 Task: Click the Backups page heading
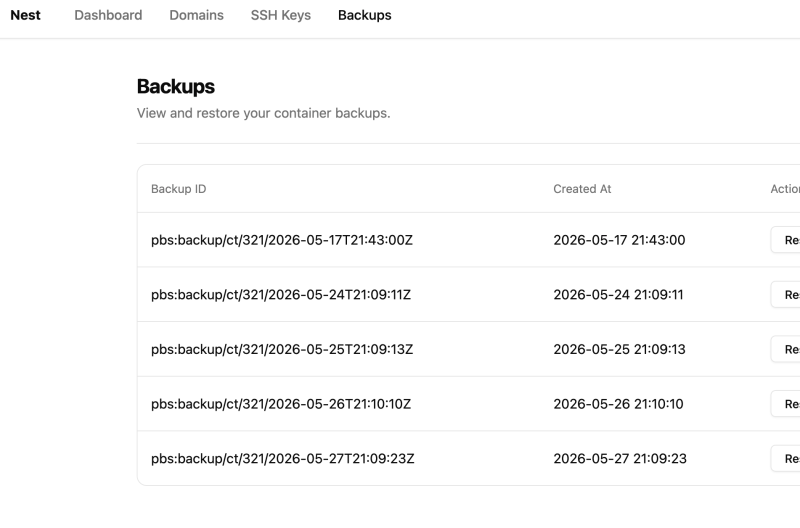[x=176, y=87]
